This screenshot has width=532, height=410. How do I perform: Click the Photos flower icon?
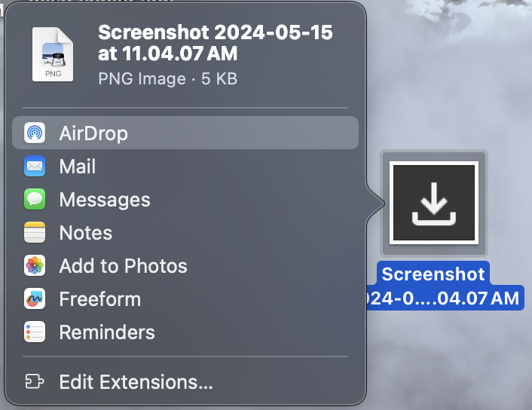point(35,266)
